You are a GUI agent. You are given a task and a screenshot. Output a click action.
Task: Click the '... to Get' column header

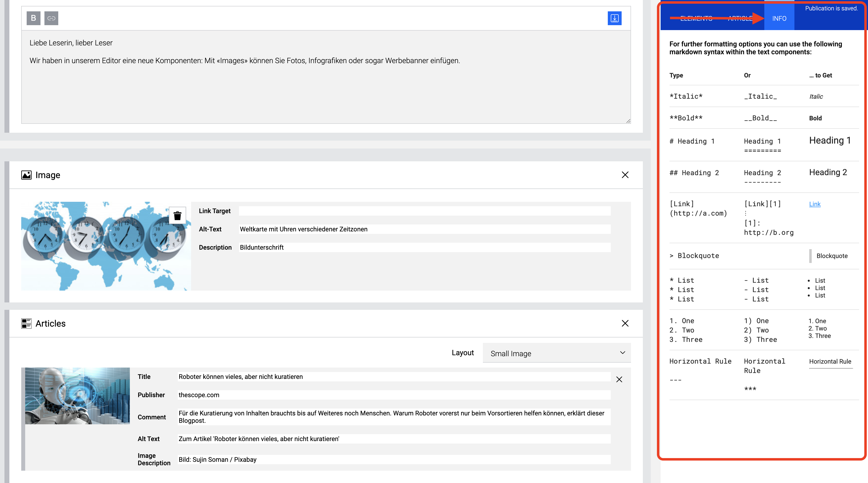tap(821, 75)
